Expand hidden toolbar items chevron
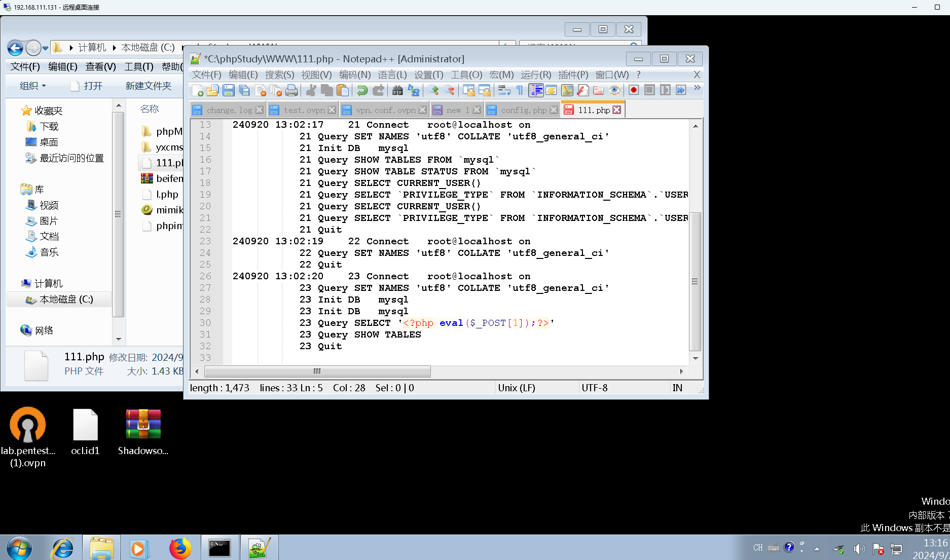The height and width of the screenshot is (560, 950). click(697, 88)
